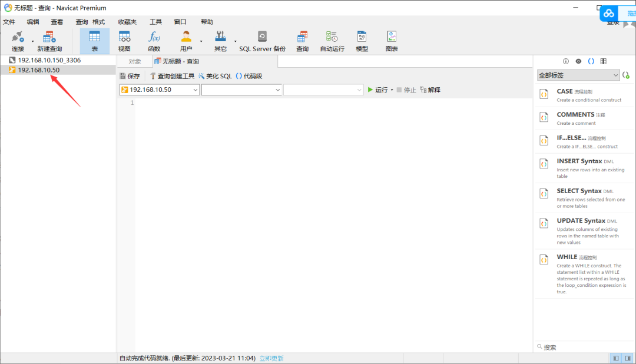Open the View objects button

tap(124, 41)
